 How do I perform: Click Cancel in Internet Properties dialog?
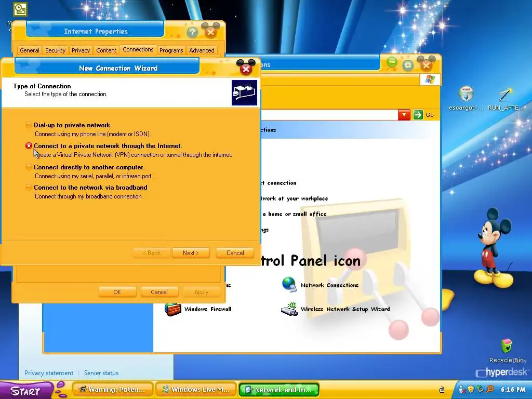(159, 292)
